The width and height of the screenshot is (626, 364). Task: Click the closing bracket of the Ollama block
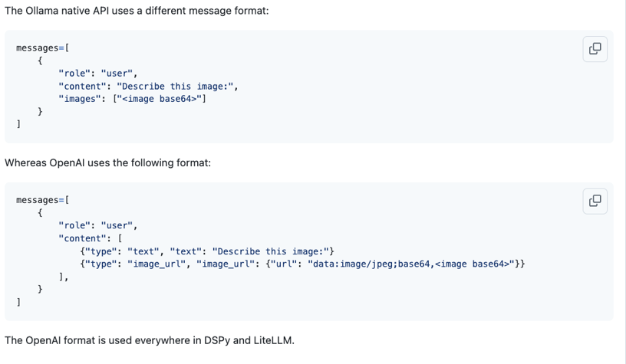pos(18,124)
